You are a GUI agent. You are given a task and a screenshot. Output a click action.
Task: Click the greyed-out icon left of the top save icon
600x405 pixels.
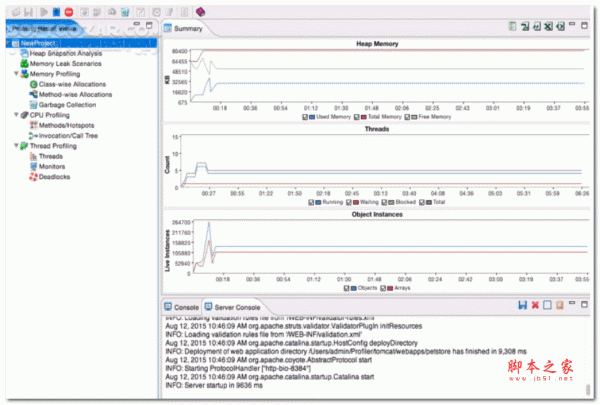click(x=16, y=12)
